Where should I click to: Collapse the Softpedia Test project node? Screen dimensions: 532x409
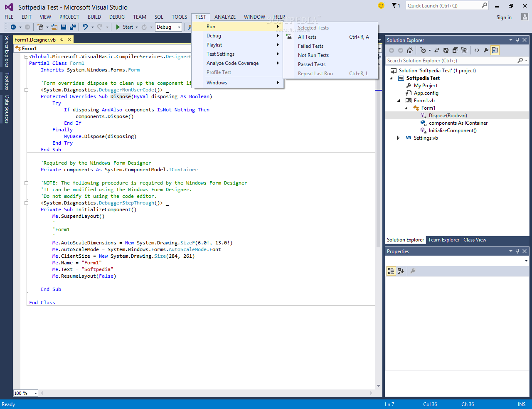pos(391,78)
